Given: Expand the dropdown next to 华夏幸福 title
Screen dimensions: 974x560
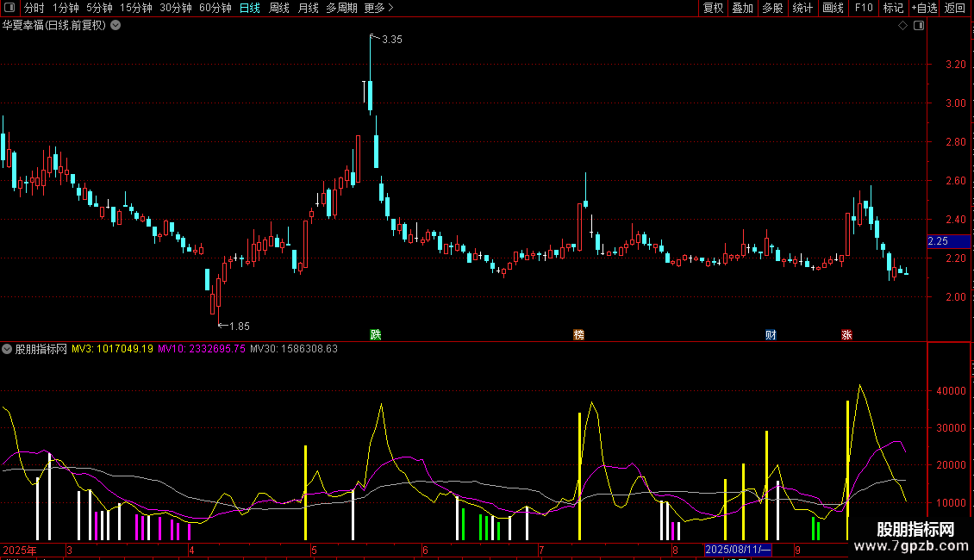Looking at the screenshot, I should tap(116, 26).
